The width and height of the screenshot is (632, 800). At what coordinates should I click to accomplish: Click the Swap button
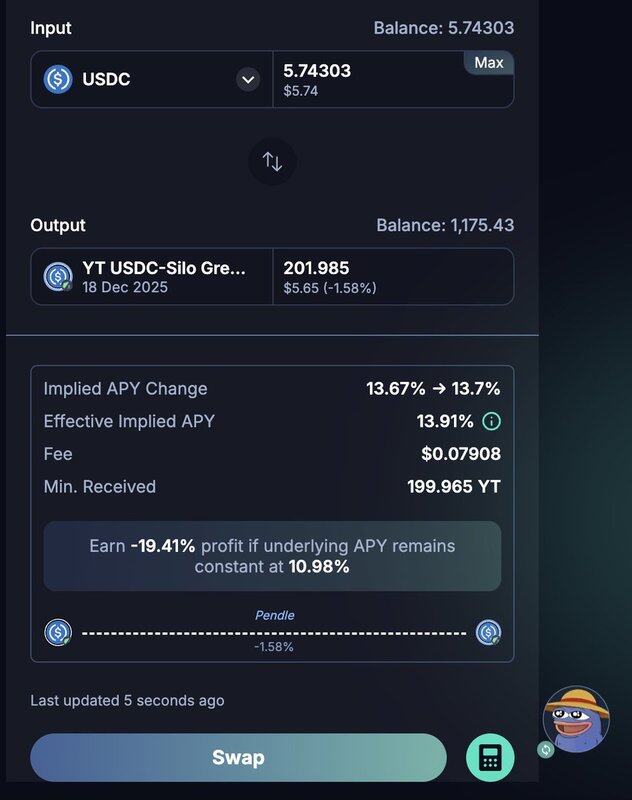238,758
